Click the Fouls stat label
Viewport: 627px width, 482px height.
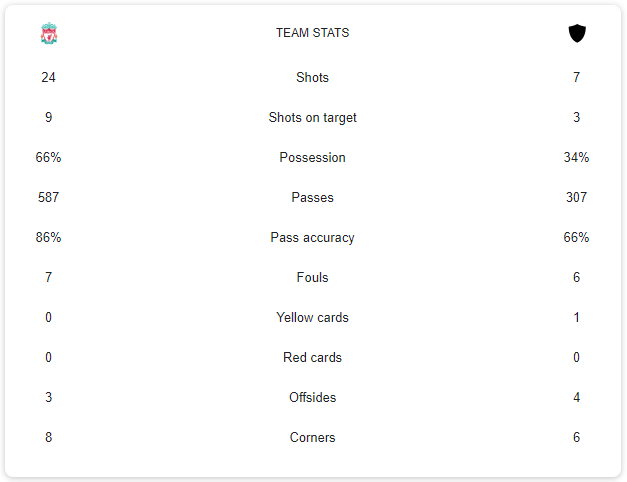pyautogui.click(x=313, y=278)
